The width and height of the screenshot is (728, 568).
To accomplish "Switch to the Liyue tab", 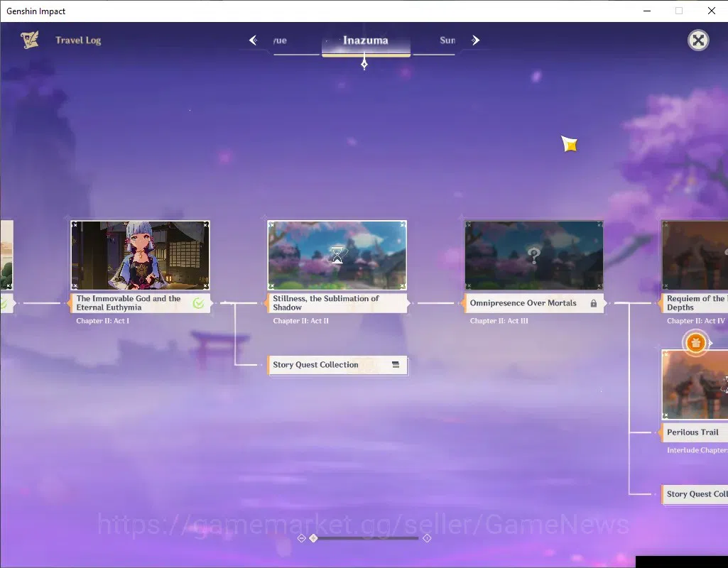I will tap(280, 40).
